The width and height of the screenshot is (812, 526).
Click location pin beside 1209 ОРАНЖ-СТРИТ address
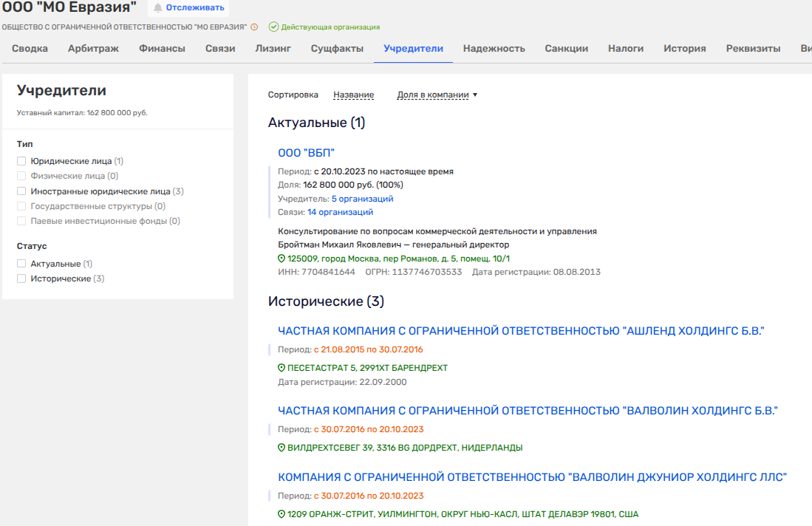(x=282, y=514)
